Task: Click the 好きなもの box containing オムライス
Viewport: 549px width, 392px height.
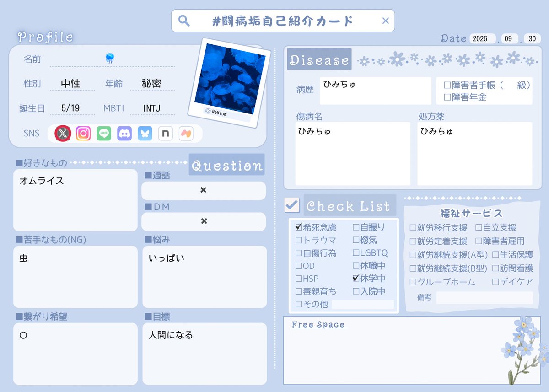Action: click(75, 200)
